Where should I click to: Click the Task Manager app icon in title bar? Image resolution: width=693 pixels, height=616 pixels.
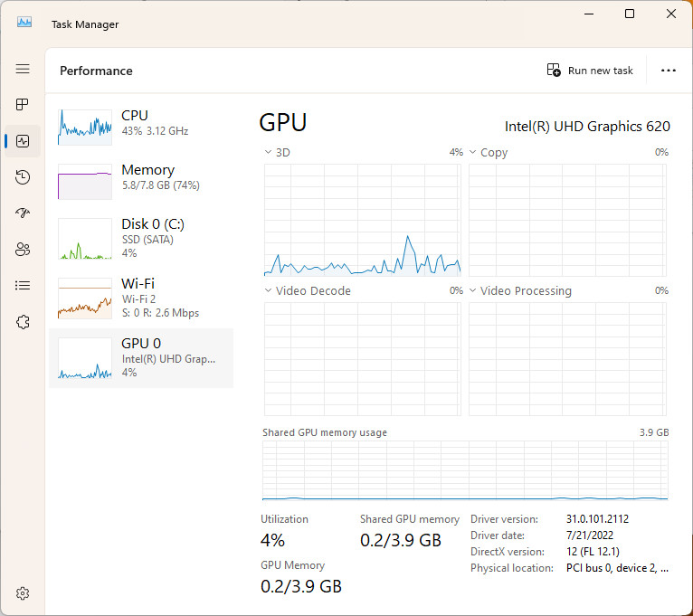coord(24,22)
